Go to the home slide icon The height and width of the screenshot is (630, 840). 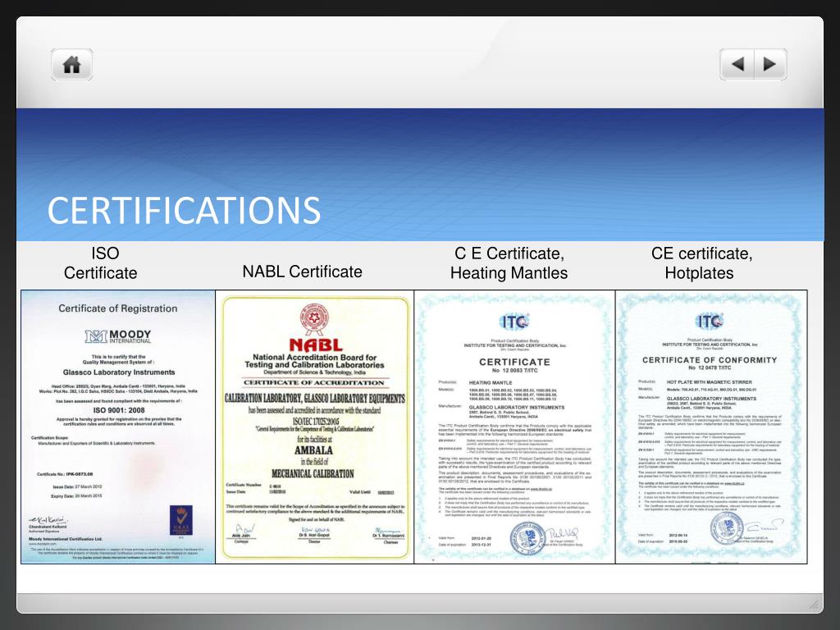72,65
